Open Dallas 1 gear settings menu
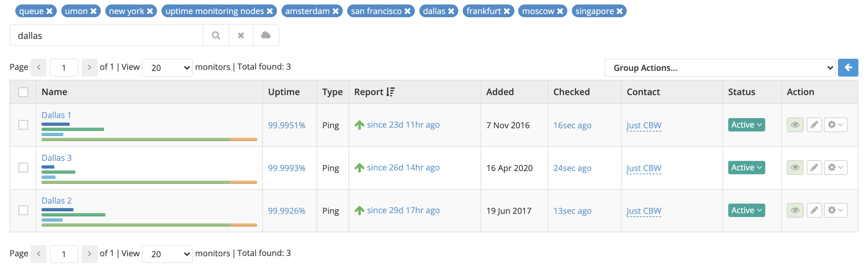This screenshot has width=868, height=270. pyautogui.click(x=835, y=125)
